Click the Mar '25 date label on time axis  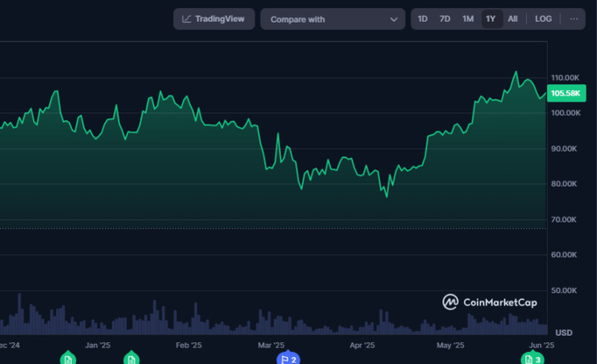[x=271, y=345]
